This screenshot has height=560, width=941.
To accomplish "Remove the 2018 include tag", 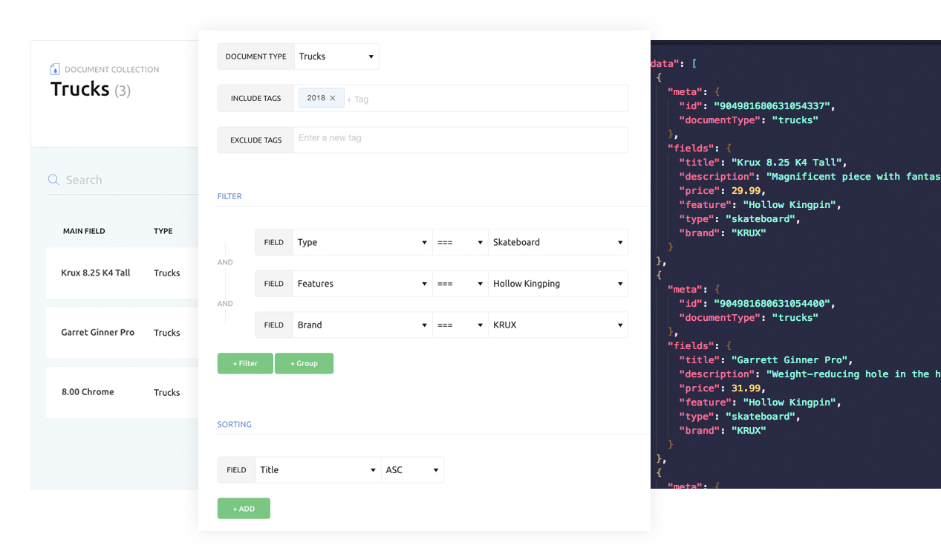I will tap(333, 98).
